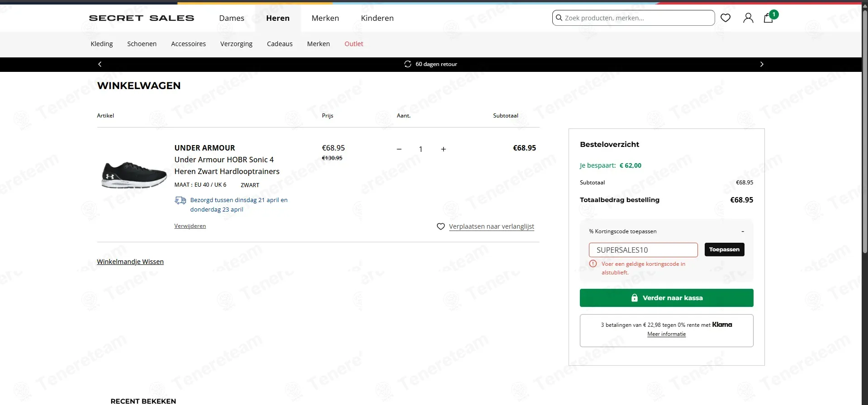Click the heart icon beside Verplaatsen naar verlanglijst

coord(441,226)
